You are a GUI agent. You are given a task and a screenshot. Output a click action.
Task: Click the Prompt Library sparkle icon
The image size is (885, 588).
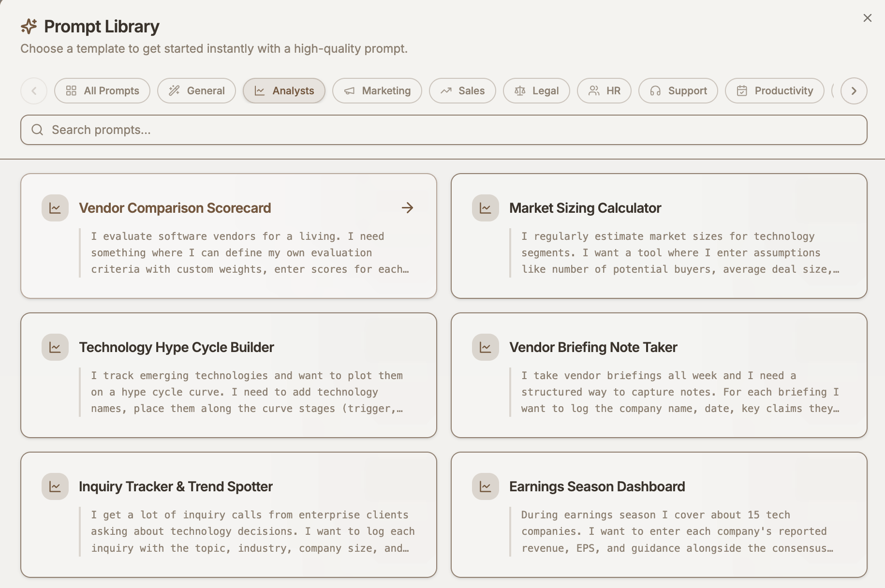point(29,26)
